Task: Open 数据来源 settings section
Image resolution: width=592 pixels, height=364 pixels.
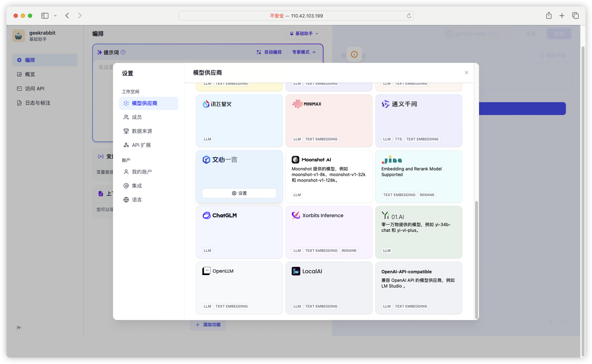Action: coord(149,131)
